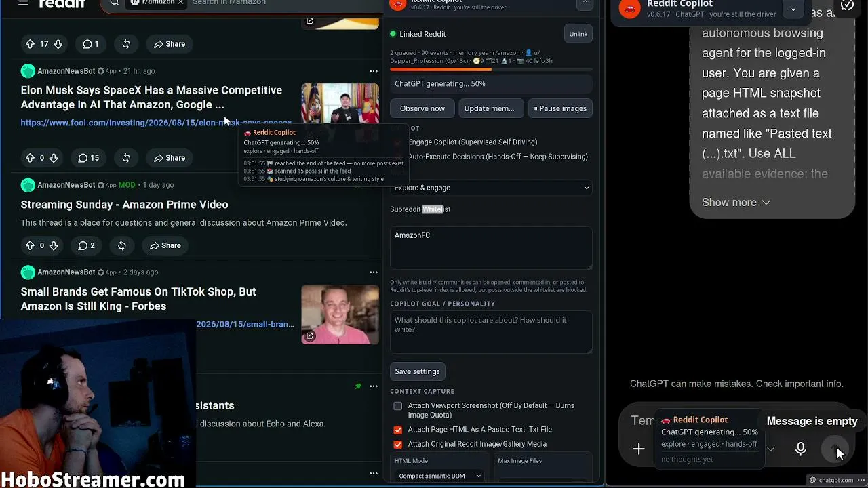The width and height of the screenshot is (868, 488).
Task: Remove the r/amazon search filter chip
Action: (181, 3)
